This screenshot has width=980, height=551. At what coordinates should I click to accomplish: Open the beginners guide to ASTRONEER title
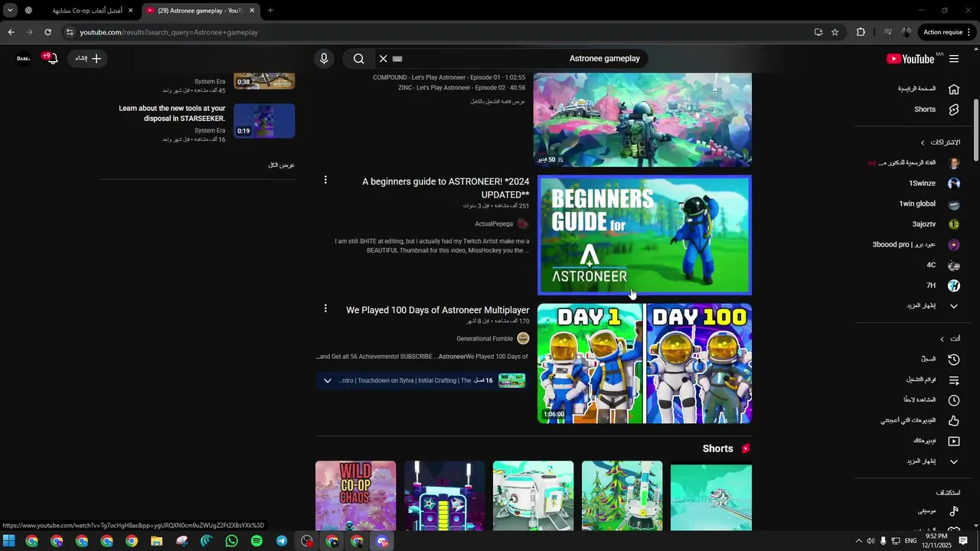pos(446,188)
